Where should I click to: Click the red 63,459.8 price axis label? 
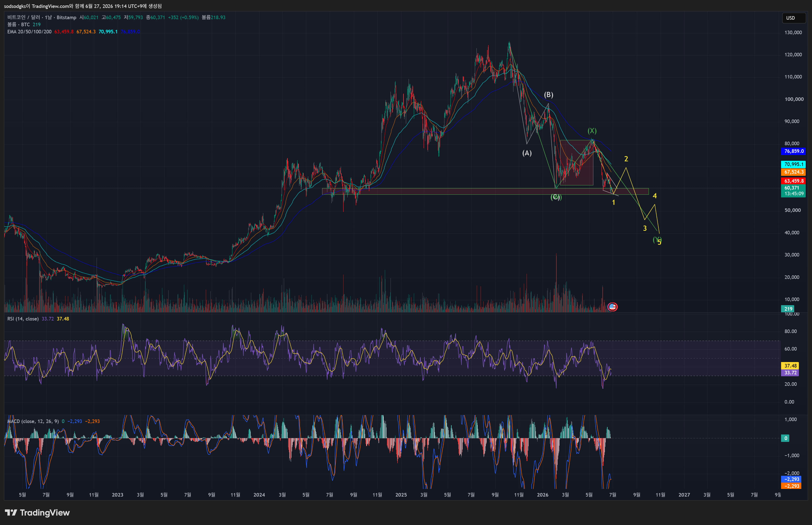[x=794, y=181]
